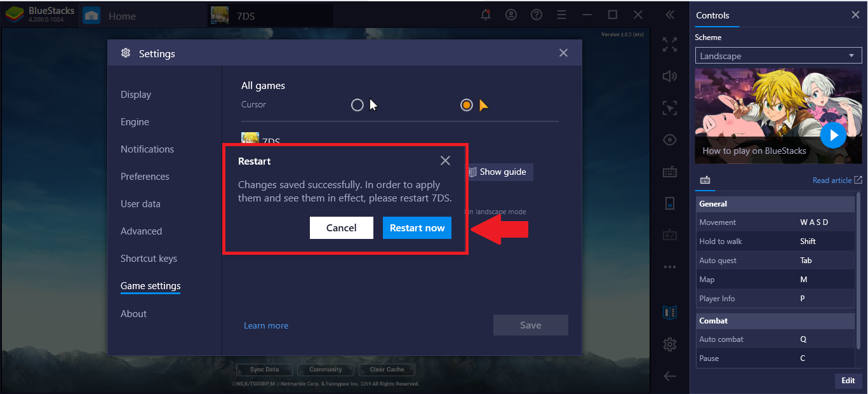Open the hamburger menu in title bar
Screen dimensions: 868x394
[x=561, y=15]
